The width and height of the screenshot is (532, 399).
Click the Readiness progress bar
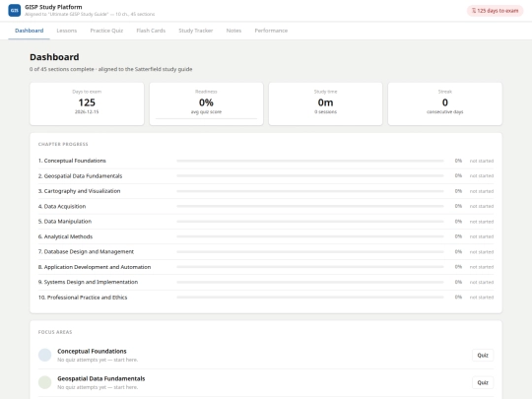(206, 119)
